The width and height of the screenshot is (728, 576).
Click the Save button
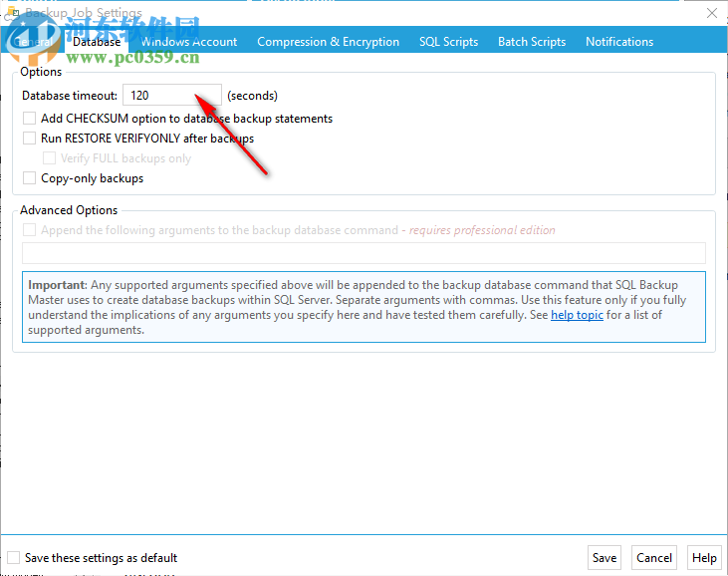pyautogui.click(x=605, y=557)
